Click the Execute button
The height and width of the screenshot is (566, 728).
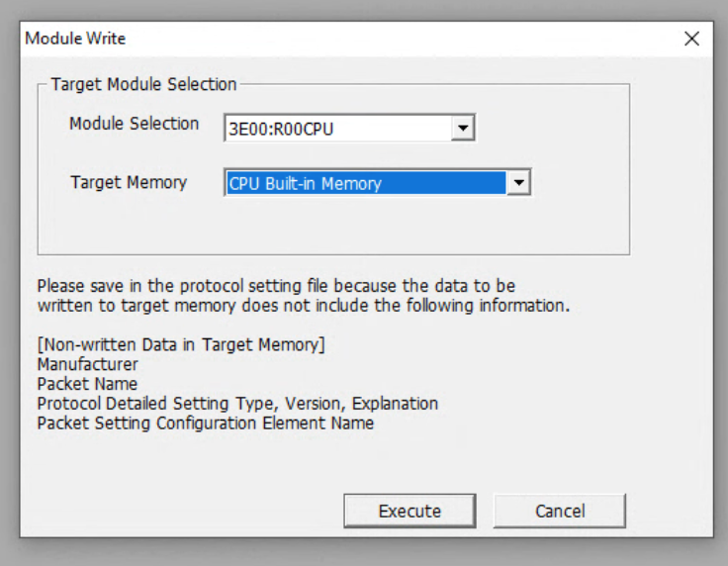coord(409,511)
